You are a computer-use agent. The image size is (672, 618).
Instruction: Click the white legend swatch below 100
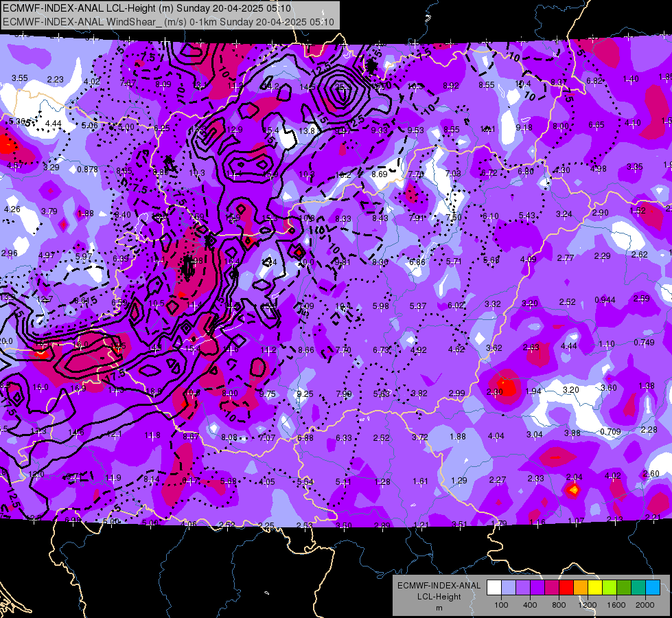[x=494, y=588]
